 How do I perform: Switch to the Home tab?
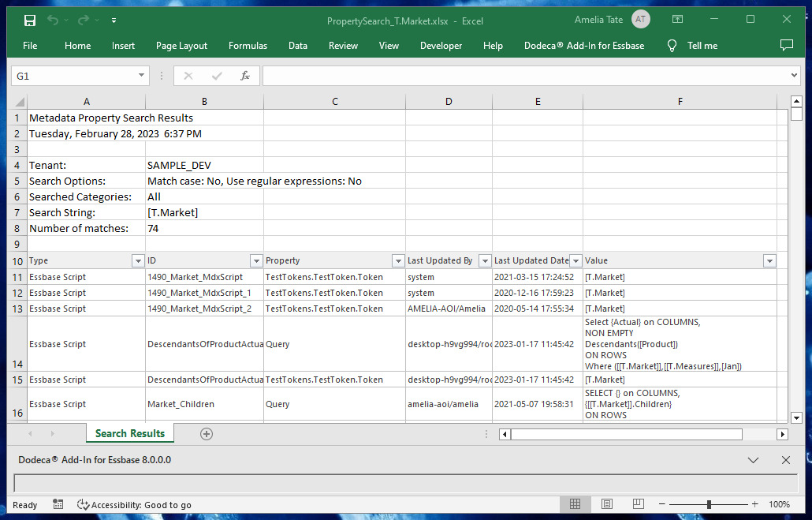point(78,46)
